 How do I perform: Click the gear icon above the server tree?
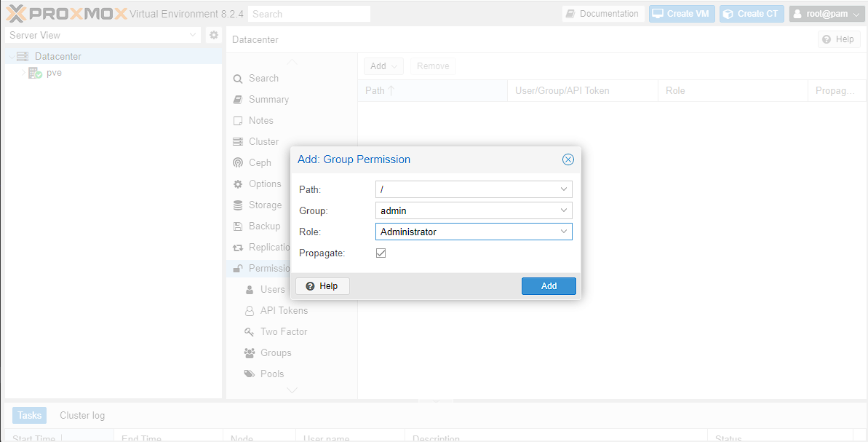pyautogui.click(x=213, y=34)
